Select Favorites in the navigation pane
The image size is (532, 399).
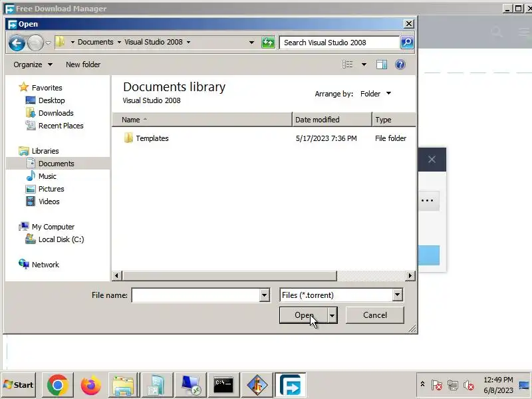(47, 88)
